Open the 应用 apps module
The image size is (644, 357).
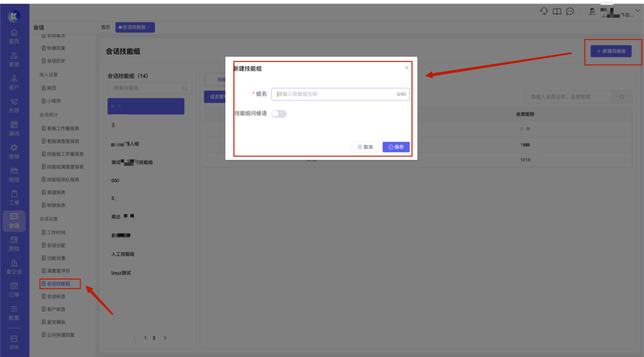point(14,342)
